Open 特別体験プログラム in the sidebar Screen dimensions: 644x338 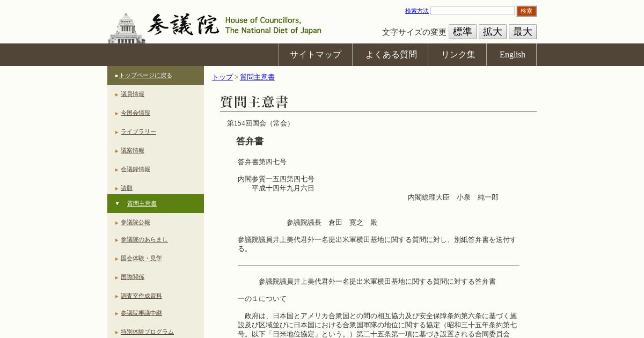[147, 332]
